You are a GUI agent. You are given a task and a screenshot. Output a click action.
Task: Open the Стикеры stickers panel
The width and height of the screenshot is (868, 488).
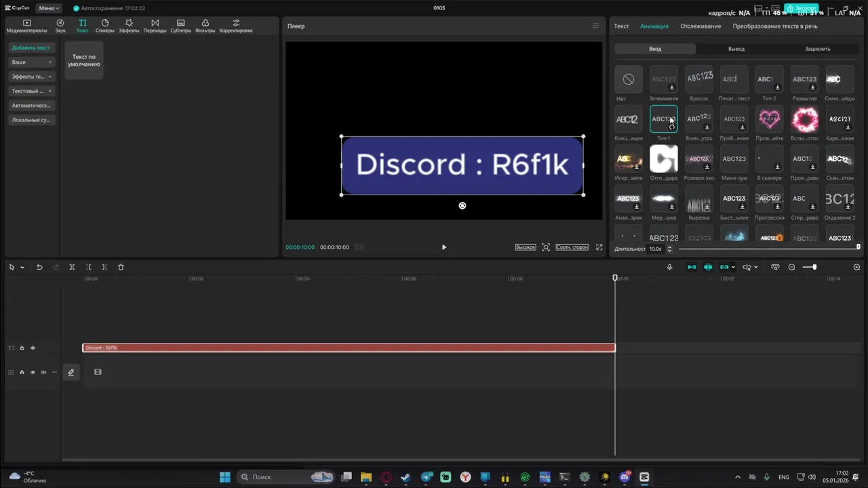tap(105, 26)
